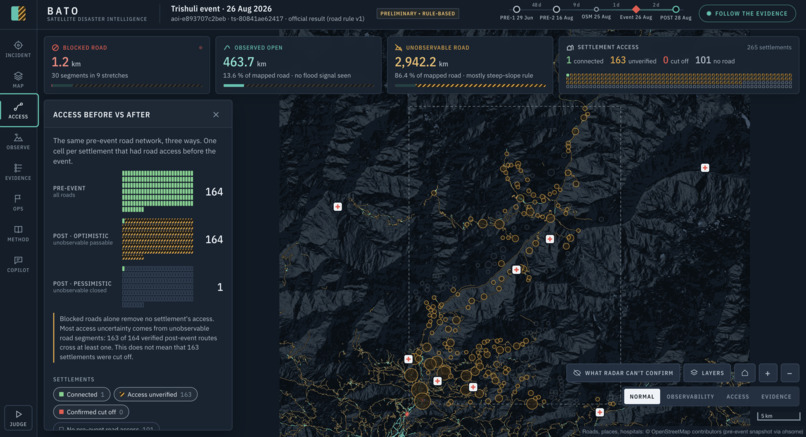Click the Observed Open progress bar
This screenshot has height=437, width=806.
pos(298,85)
